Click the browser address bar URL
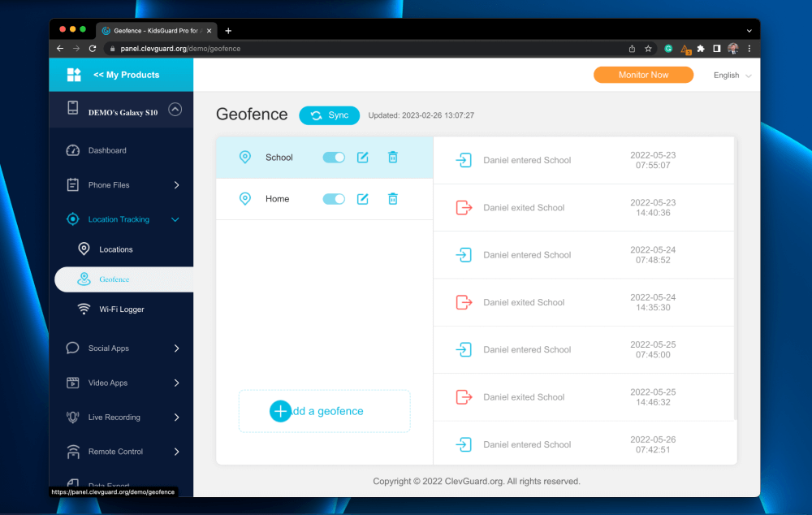This screenshot has height=515, width=812. tap(180, 49)
